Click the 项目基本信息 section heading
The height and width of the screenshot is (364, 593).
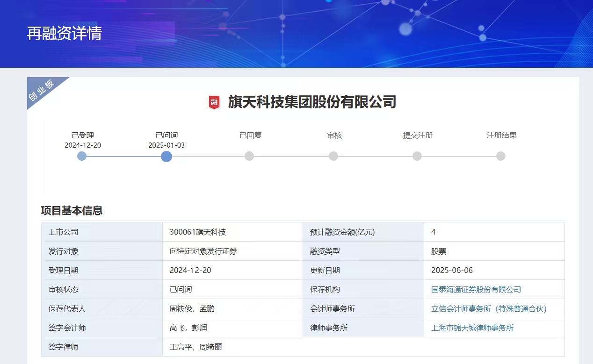72,211
